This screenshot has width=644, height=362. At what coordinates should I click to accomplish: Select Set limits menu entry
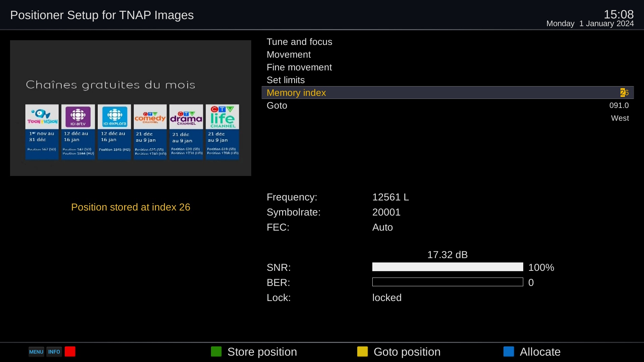(448, 80)
